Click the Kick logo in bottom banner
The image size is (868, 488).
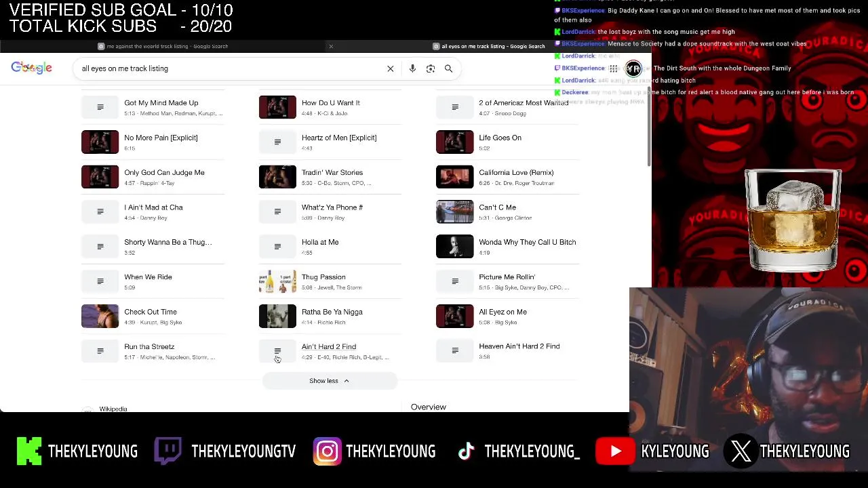29,451
